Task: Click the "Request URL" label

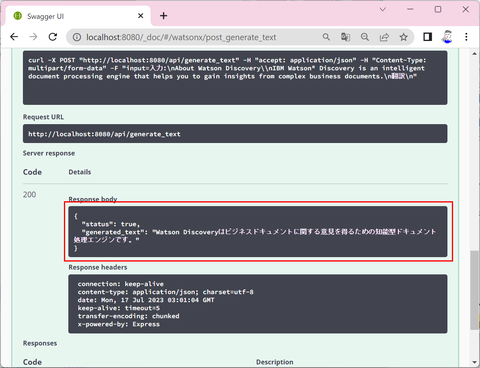Action: click(43, 117)
